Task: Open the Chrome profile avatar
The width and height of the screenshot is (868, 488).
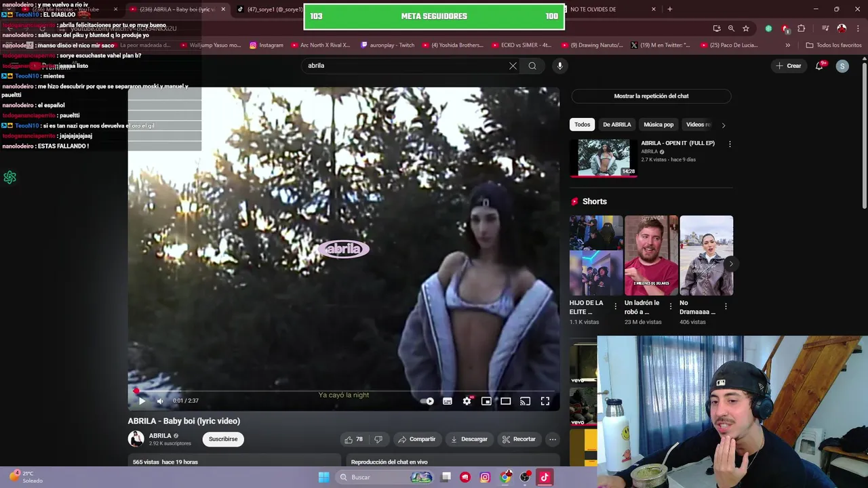Action: [x=842, y=28]
